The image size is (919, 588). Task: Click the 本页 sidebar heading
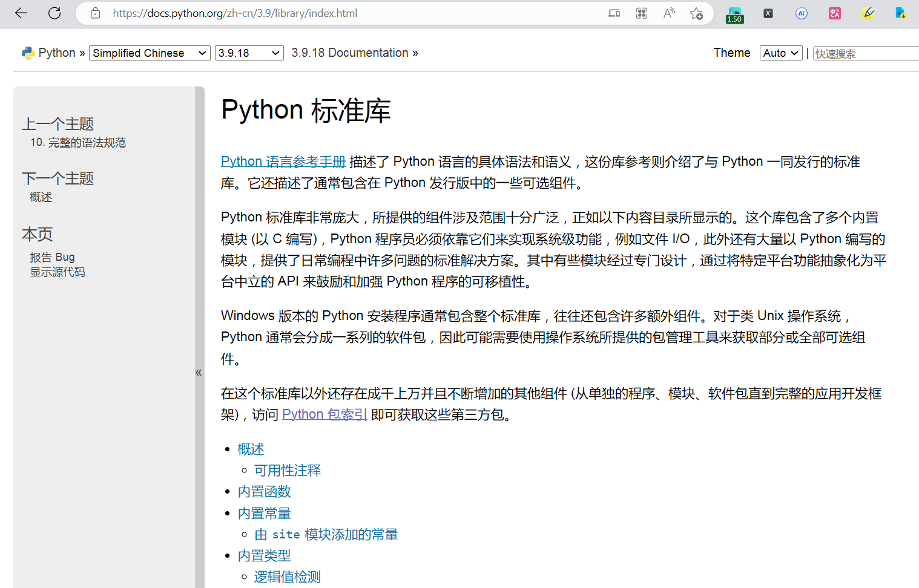(38, 234)
